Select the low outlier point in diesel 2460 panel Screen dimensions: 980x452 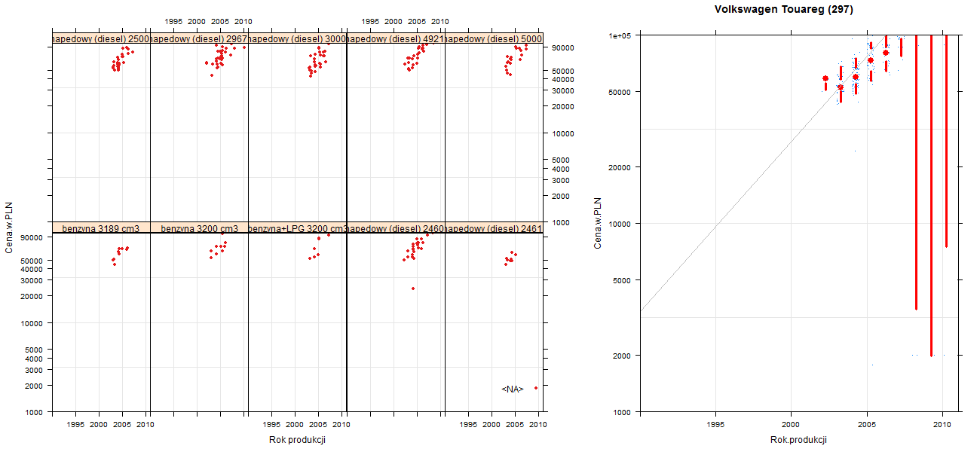point(413,289)
